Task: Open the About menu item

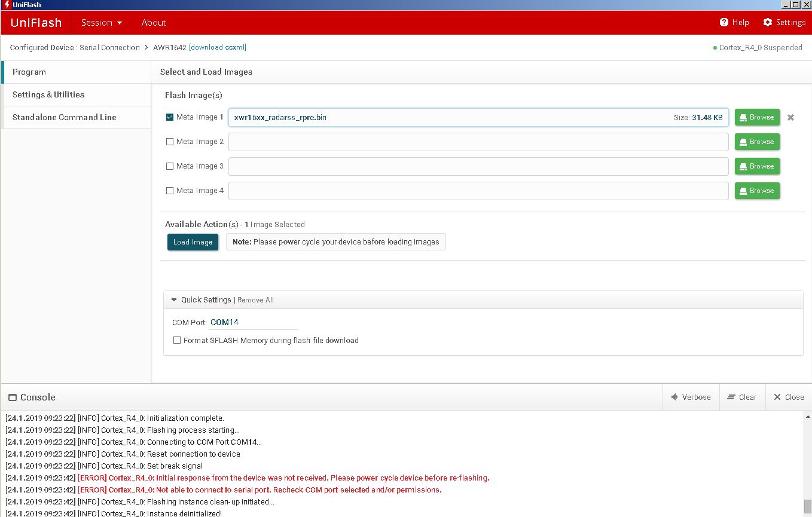Action: click(154, 23)
